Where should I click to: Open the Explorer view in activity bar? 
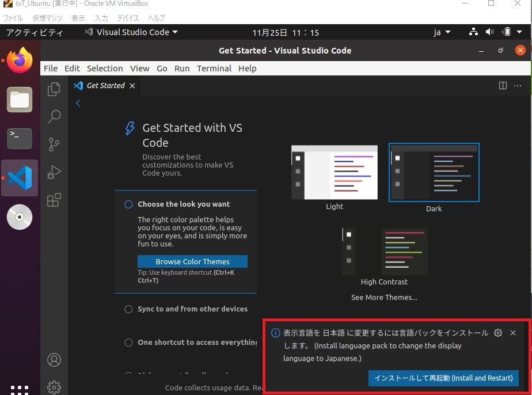54,89
